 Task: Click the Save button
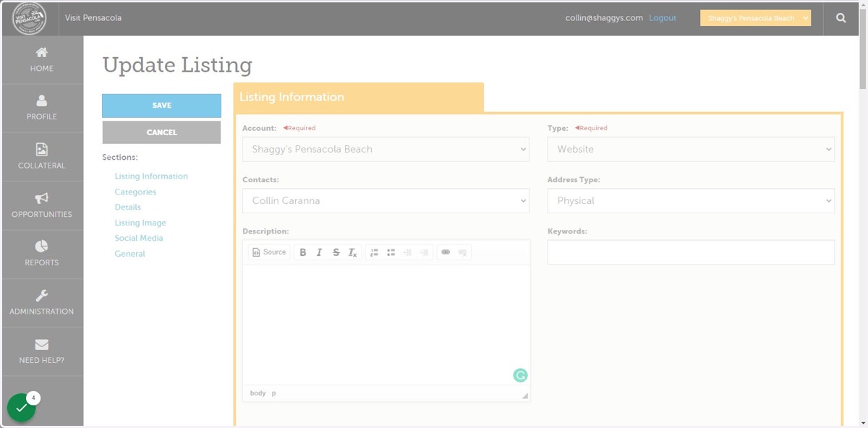tap(161, 106)
